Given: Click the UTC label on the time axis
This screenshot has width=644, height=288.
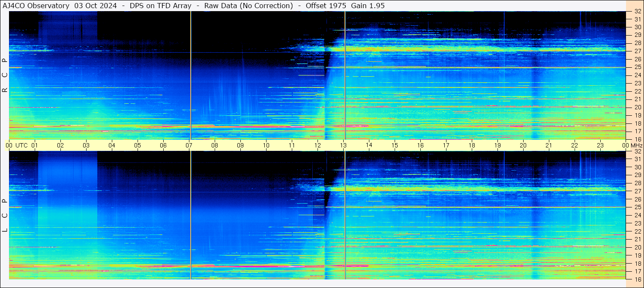Looking at the screenshot, I should tap(22, 145).
